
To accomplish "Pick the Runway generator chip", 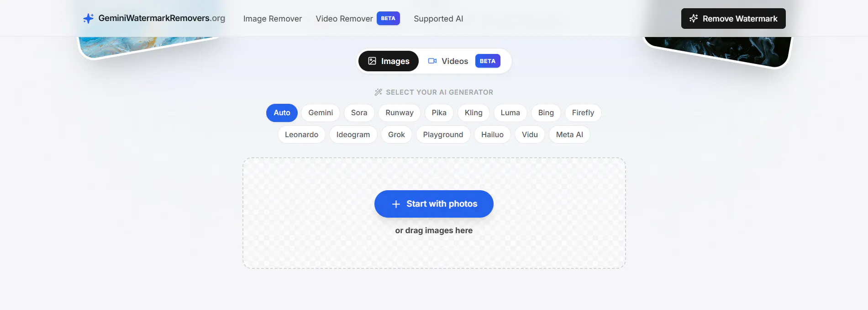I will click(x=400, y=113).
